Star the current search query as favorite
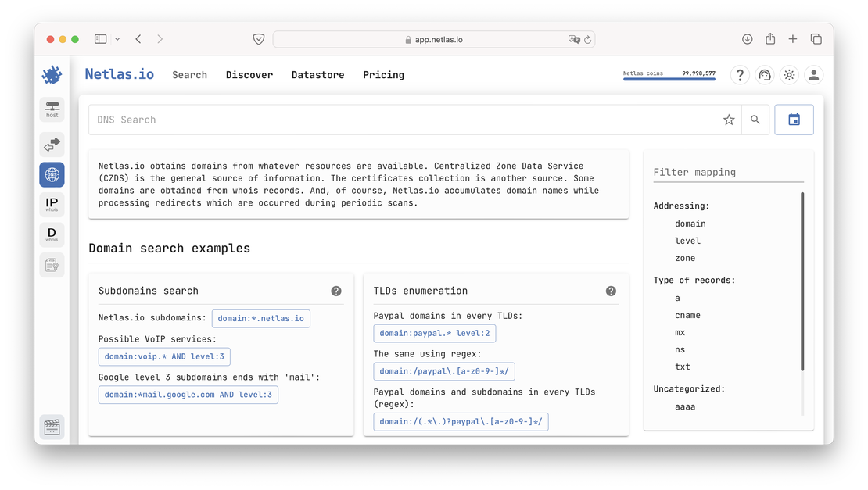 point(729,120)
